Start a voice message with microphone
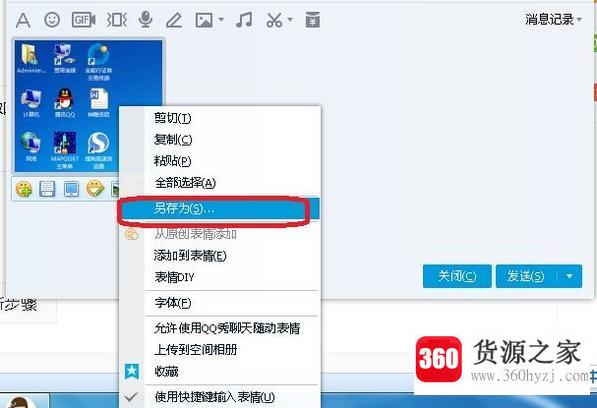597x408 pixels. (145, 19)
